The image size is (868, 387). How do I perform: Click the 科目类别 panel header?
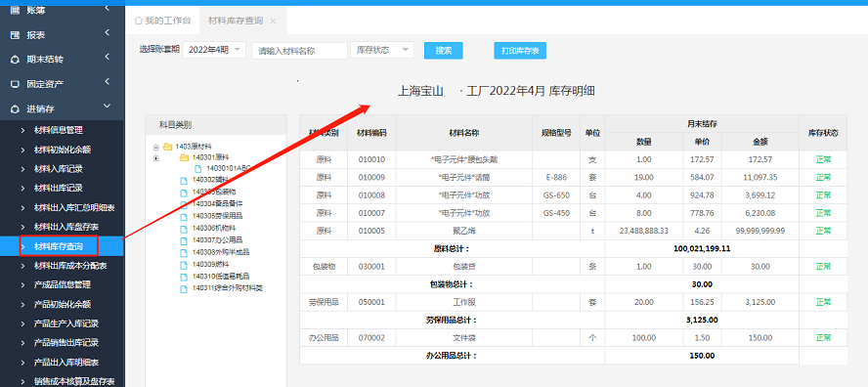click(216, 125)
